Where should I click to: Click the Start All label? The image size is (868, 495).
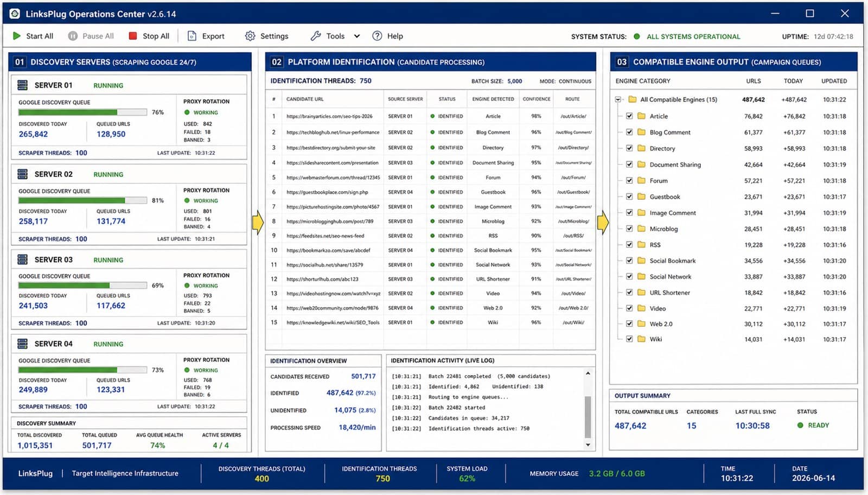click(40, 36)
